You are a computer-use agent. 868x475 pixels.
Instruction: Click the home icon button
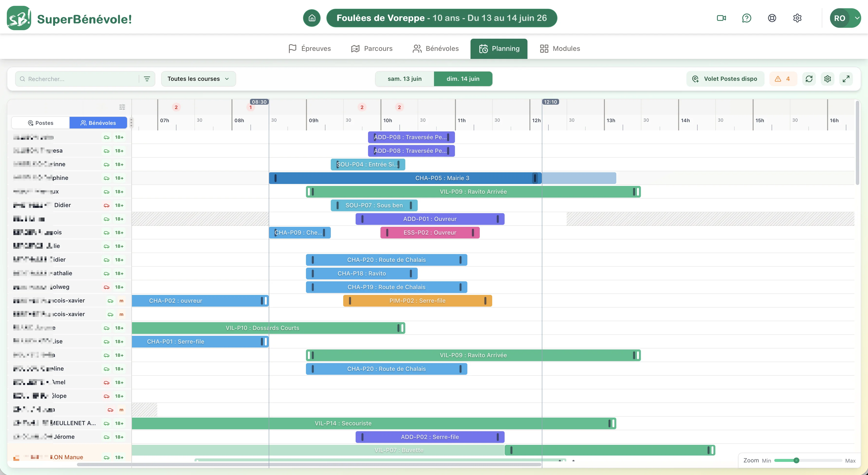pyautogui.click(x=312, y=18)
